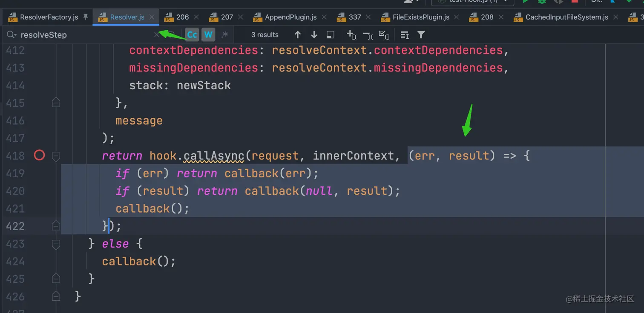Switch to the ResolverFactory.js tab
644x313 pixels.
(49, 17)
